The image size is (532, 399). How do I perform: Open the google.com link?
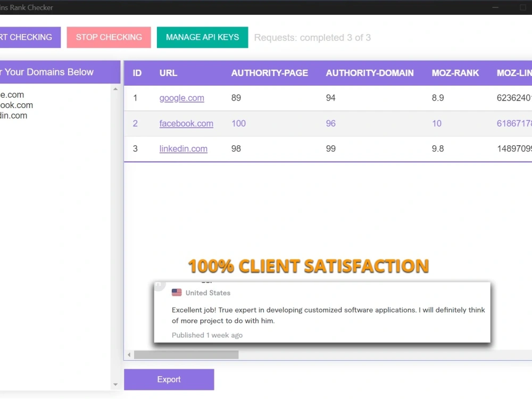(181, 98)
